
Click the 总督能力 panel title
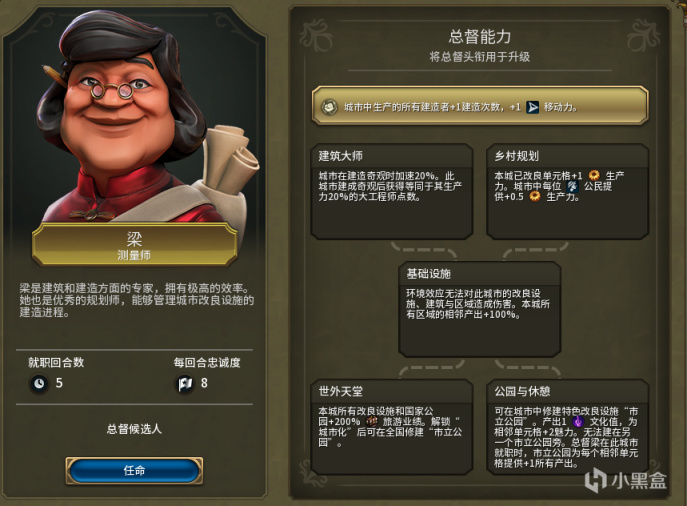tap(480, 37)
